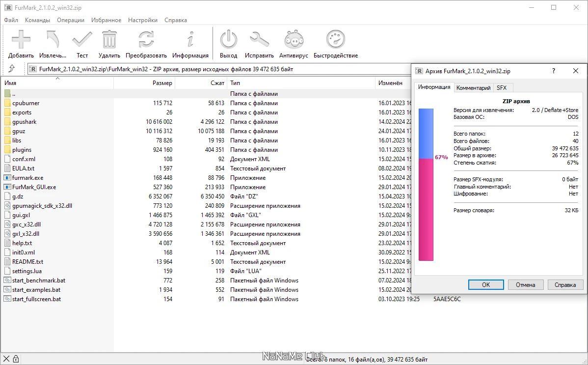Open the Избранное menu
This screenshot has height=365, width=588.
point(106,20)
